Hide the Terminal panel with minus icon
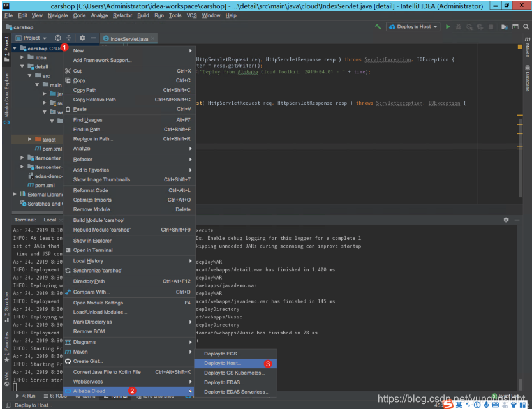 [517, 220]
